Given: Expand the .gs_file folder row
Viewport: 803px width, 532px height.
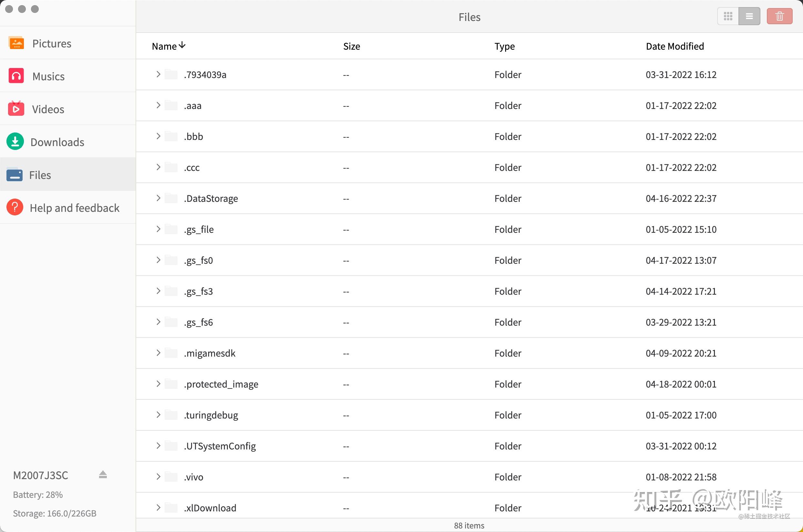Looking at the screenshot, I should 158,229.
